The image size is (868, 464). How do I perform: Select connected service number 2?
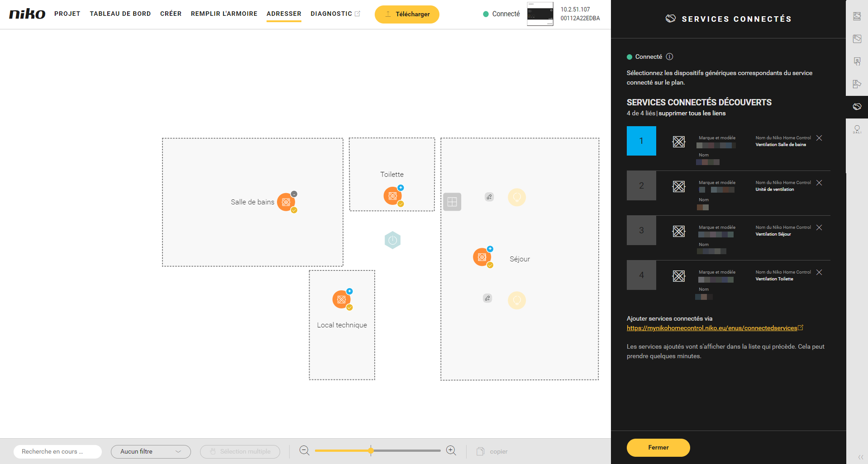641,185
